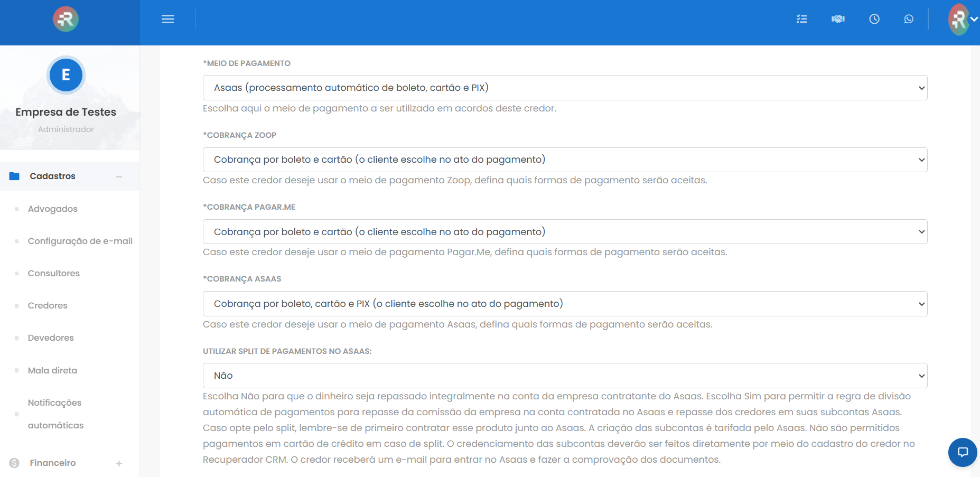This screenshot has height=477, width=980.
Task: Click the Empresa de Testes avatar
Action: pos(66,75)
